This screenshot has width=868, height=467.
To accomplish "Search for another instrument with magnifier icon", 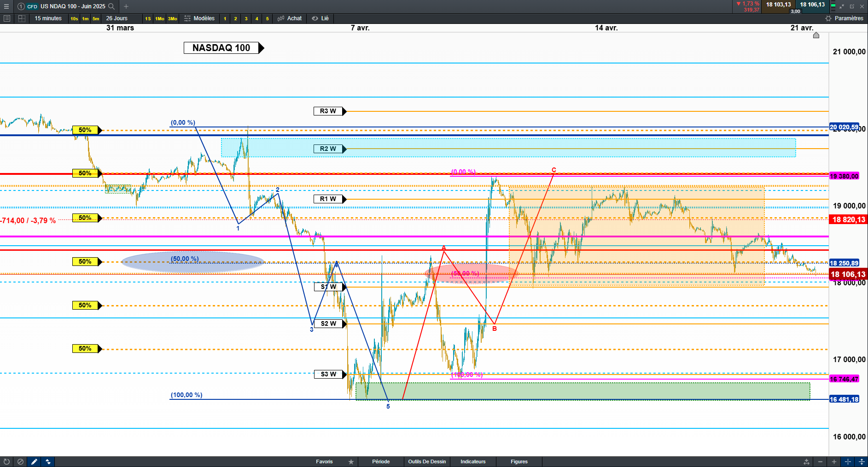I will (x=111, y=6).
